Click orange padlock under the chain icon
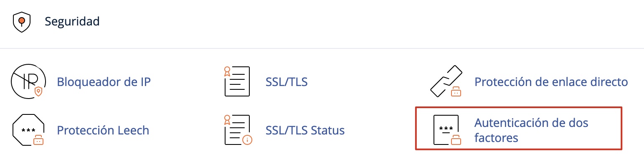This screenshot has width=644, height=157. [x=456, y=91]
